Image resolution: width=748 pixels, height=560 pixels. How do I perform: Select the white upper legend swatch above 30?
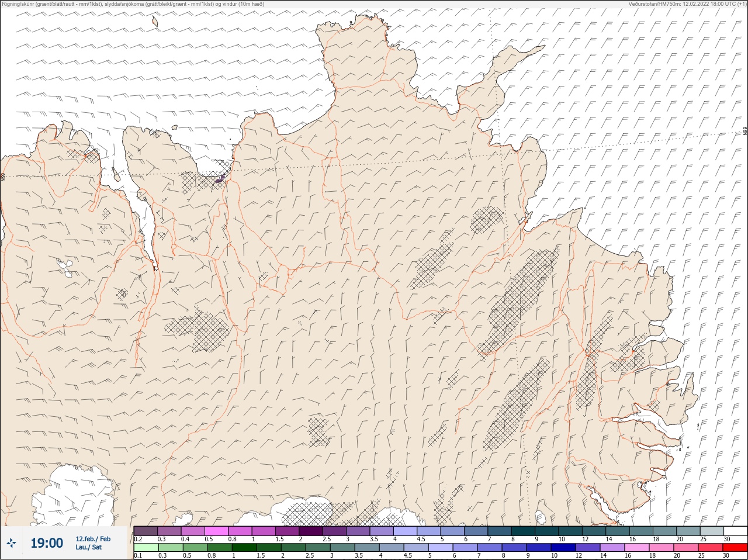pyautogui.click(x=735, y=531)
